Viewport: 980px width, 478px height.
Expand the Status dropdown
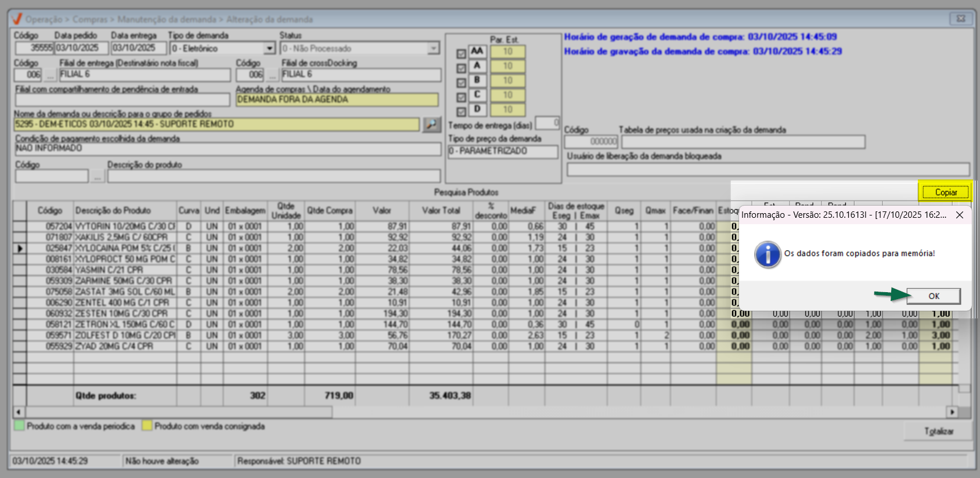point(434,49)
